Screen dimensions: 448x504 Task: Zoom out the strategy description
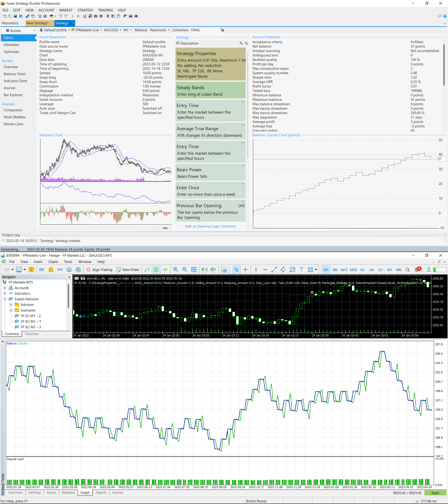[x=246, y=43]
